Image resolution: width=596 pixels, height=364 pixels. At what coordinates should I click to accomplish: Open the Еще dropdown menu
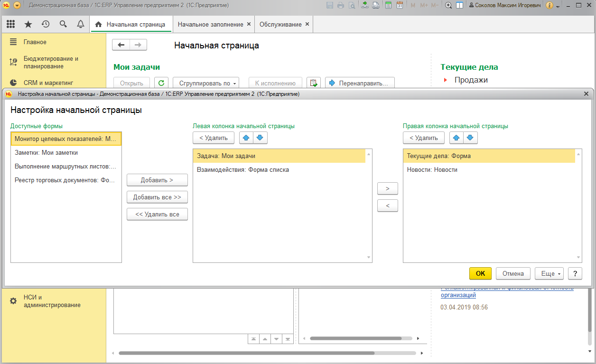(x=549, y=273)
